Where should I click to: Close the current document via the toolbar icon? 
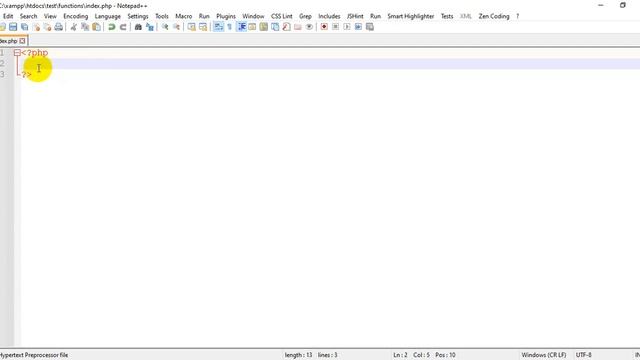[x=36, y=27]
